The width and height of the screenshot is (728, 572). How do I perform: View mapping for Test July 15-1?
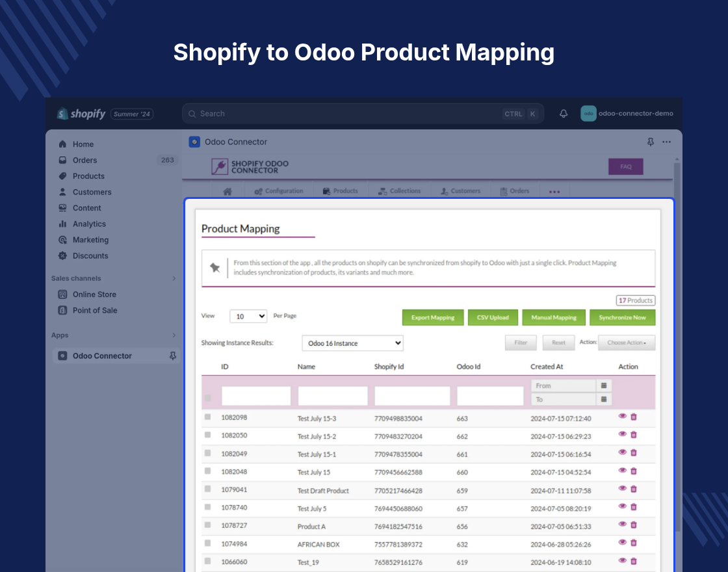click(x=622, y=452)
